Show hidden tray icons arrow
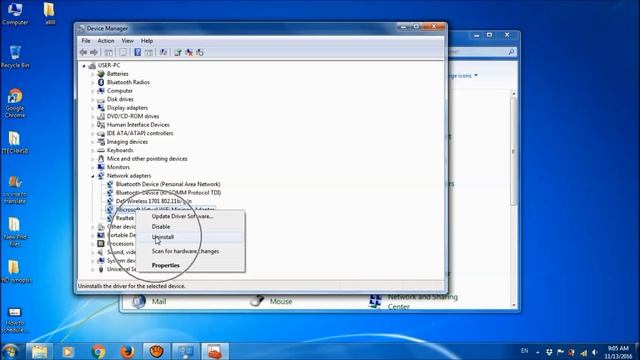This screenshot has height=360, width=640. click(538, 352)
